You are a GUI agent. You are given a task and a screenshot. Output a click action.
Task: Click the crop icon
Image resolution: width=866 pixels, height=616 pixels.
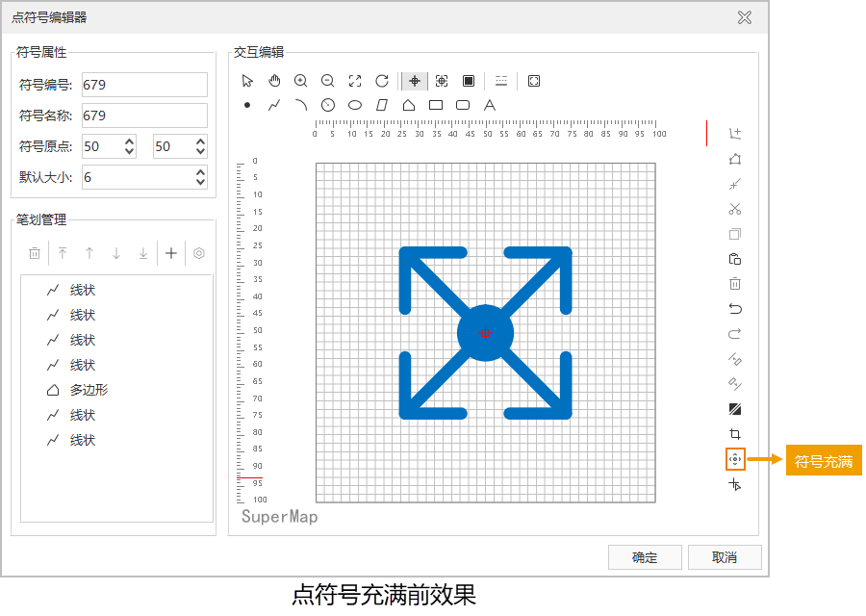click(x=734, y=434)
